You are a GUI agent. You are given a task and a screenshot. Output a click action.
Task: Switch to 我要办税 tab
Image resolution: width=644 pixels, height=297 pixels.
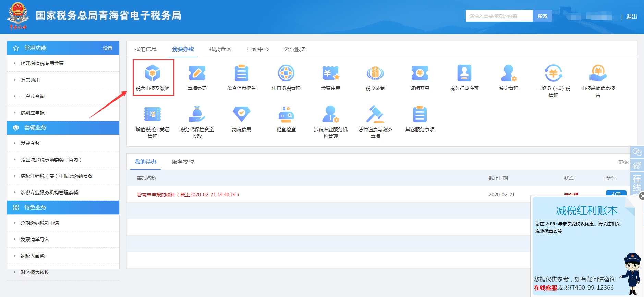[x=183, y=49]
